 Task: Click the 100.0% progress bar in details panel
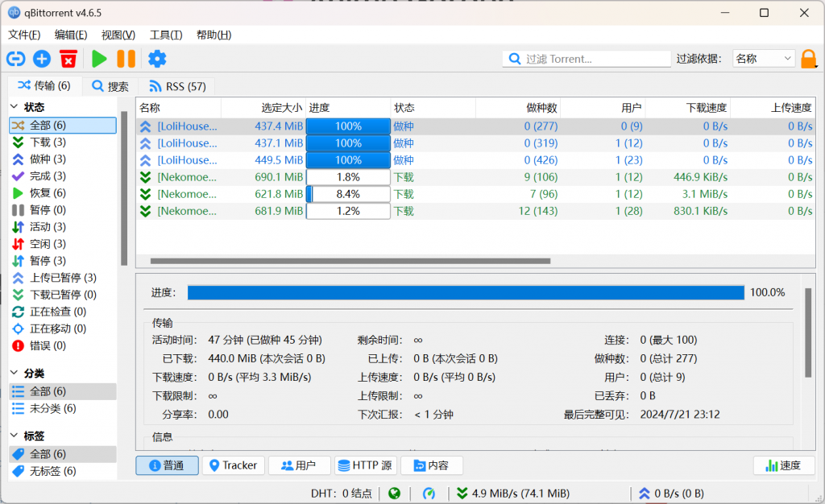(x=466, y=293)
